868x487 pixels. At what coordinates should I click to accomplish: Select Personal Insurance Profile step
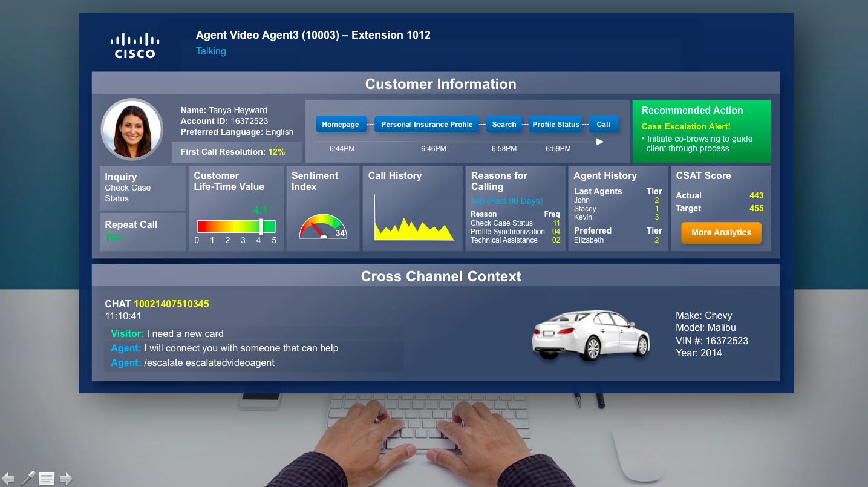pos(427,125)
